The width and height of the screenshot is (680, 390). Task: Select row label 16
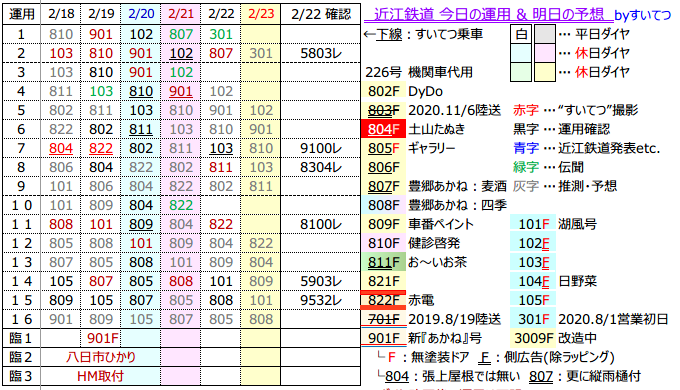point(21,319)
